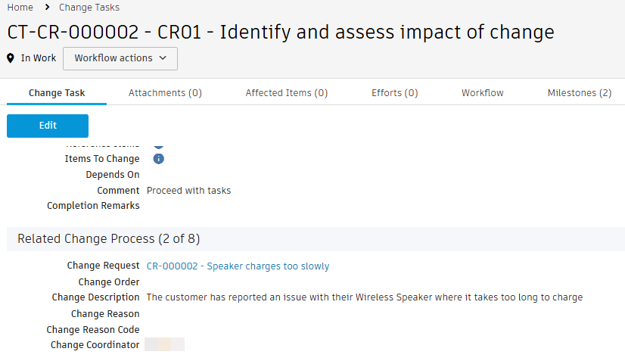Open CR-000002 Speaker charges too slowly link
Viewport: 625px width, 364px height.
pos(238,266)
